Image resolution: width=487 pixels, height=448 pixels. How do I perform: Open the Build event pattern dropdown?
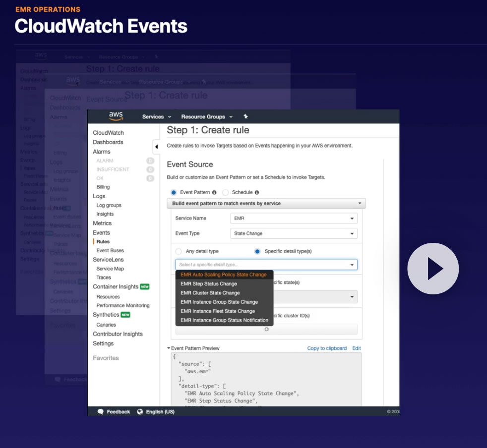coord(266,203)
